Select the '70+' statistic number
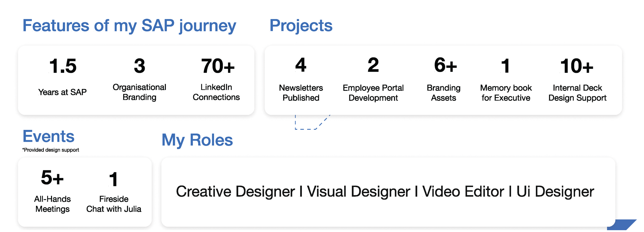Viewport: 644px width, 232px height. point(218,66)
